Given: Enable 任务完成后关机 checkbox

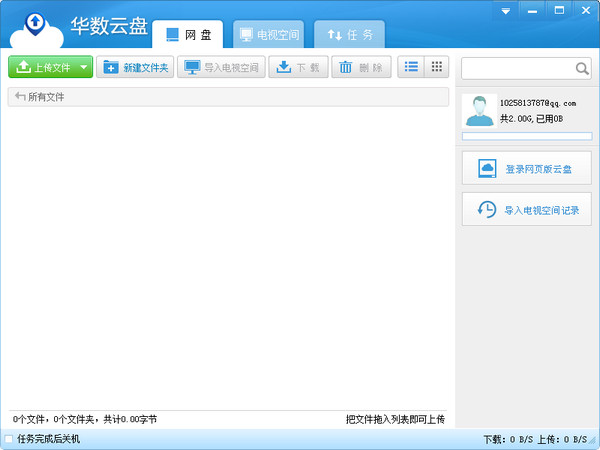Looking at the screenshot, I should coord(9,439).
